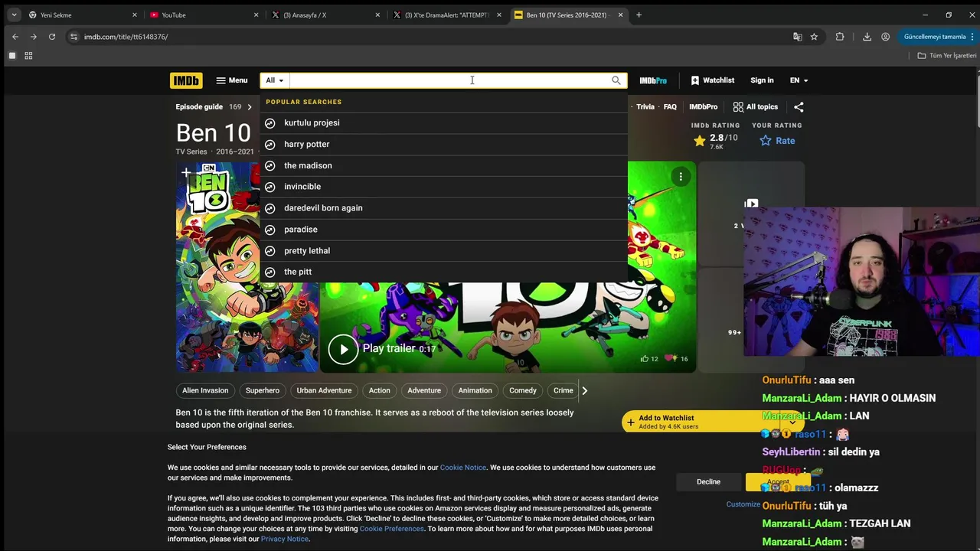
Task: Select popular search daredevil born again
Action: (443, 208)
